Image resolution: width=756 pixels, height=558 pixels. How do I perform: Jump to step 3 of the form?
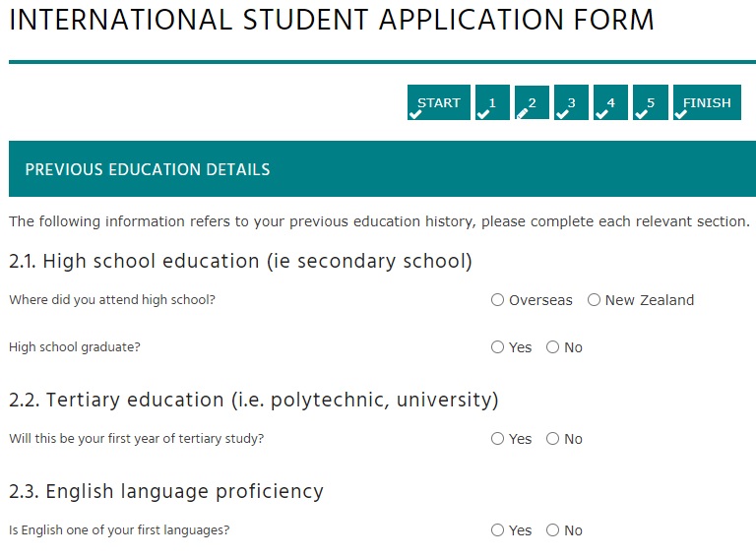point(571,103)
